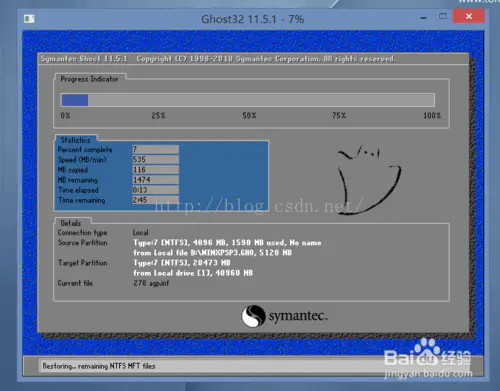
Task: Click the 'symantec.' brand text
Action: point(298,315)
